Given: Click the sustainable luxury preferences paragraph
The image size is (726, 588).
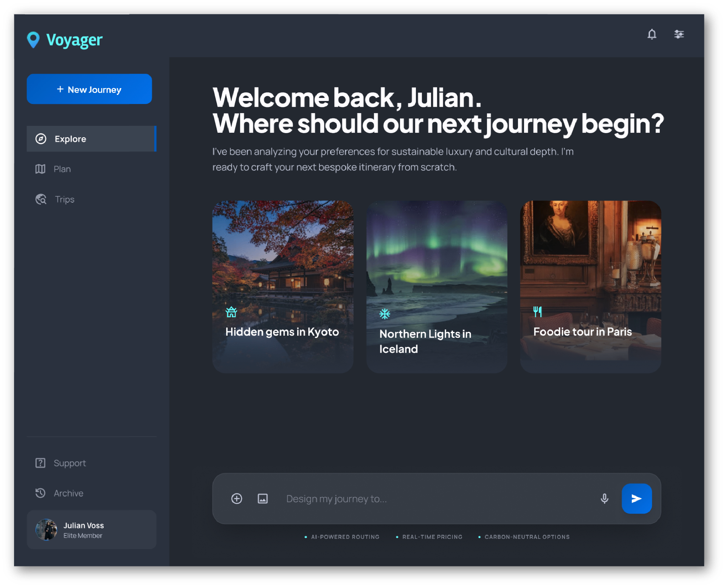Looking at the screenshot, I should pos(393,159).
